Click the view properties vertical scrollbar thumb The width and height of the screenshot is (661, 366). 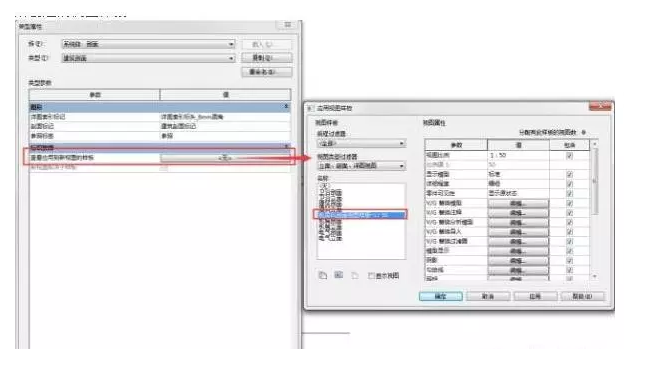(x=595, y=181)
